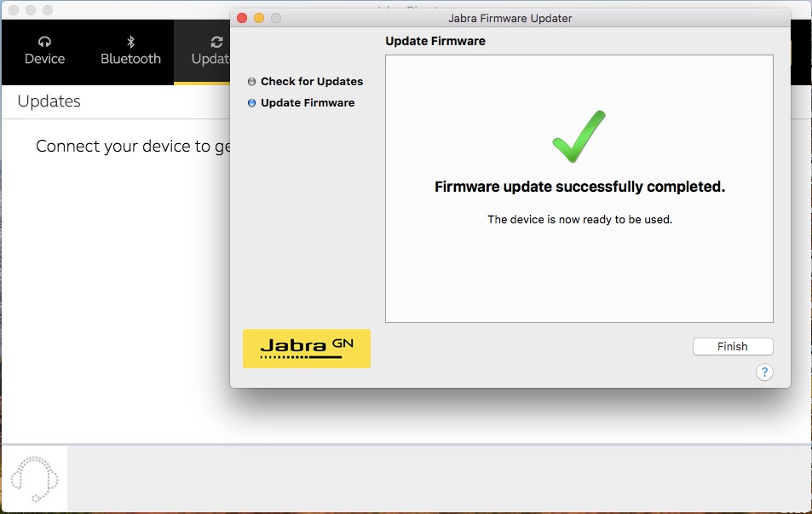
Task: Click the green checkmark icon
Action: coord(579,136)
